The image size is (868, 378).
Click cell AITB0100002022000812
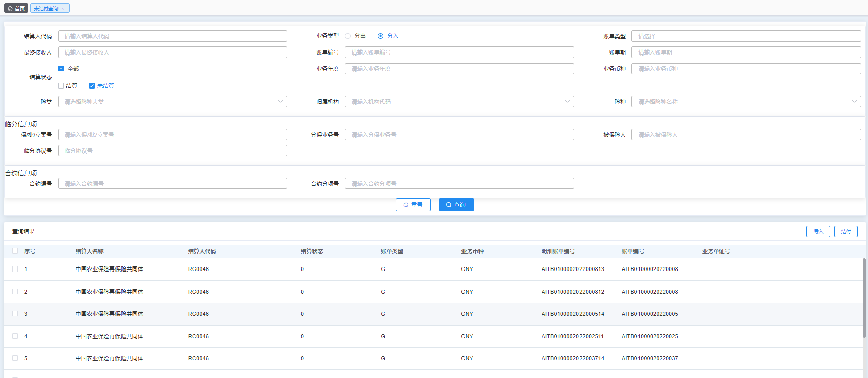pos(573,292)
